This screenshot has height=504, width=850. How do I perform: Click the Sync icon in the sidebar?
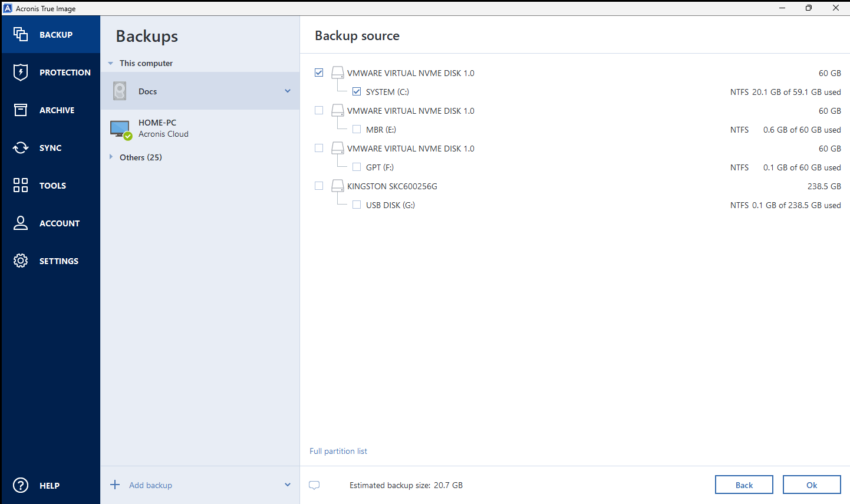coord(20,147)
